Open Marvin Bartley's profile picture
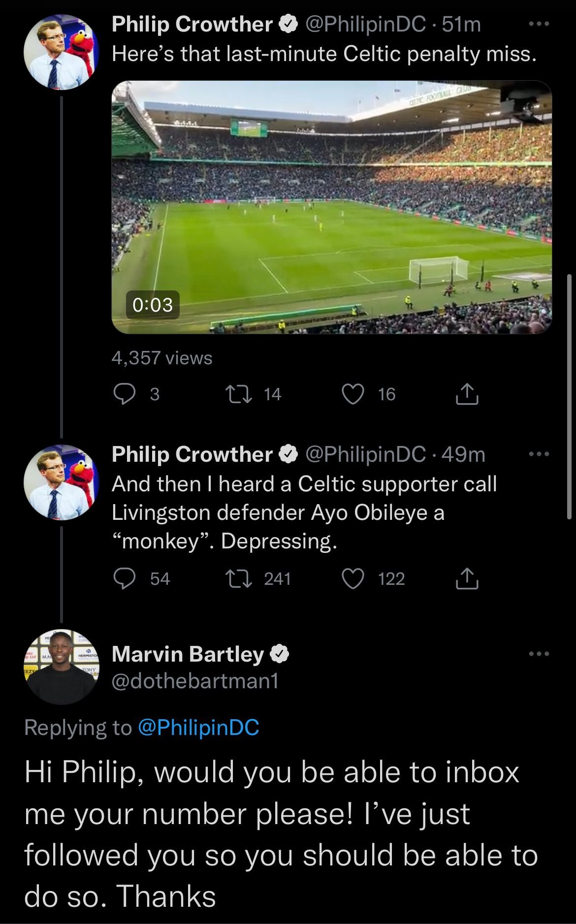576x924 pixels. point(62,667)
